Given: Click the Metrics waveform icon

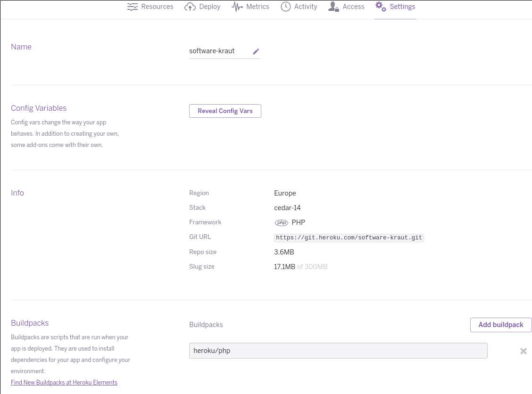Looking at the screenshot, I should click(237, 7).
